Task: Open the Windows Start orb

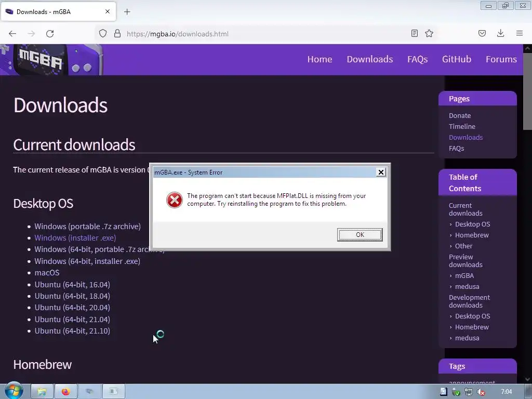Action: pos(14,391)
